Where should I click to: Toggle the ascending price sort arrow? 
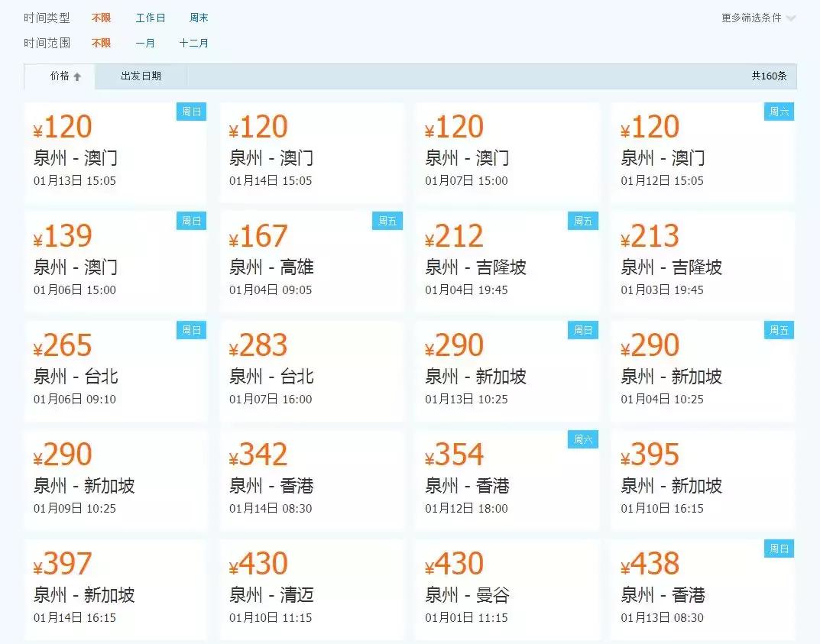[x=79, y=76]
